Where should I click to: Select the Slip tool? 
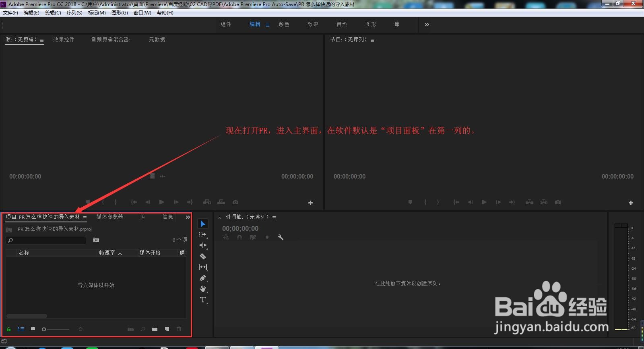point(203,267)
